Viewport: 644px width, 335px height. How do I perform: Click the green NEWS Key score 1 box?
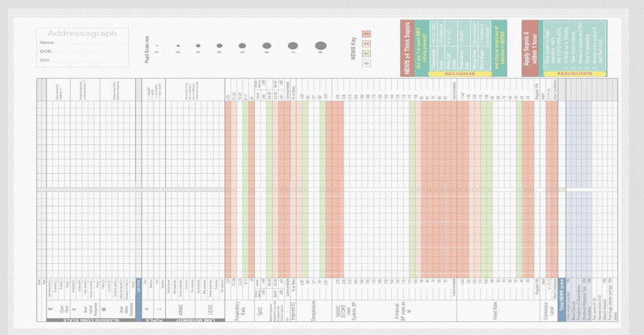(366, 53)
